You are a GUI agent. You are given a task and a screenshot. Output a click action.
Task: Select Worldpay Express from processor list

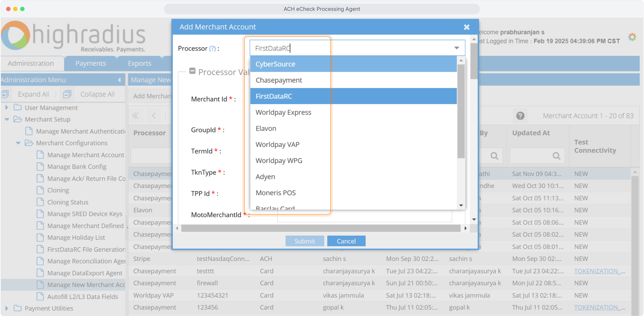[283, 112]
